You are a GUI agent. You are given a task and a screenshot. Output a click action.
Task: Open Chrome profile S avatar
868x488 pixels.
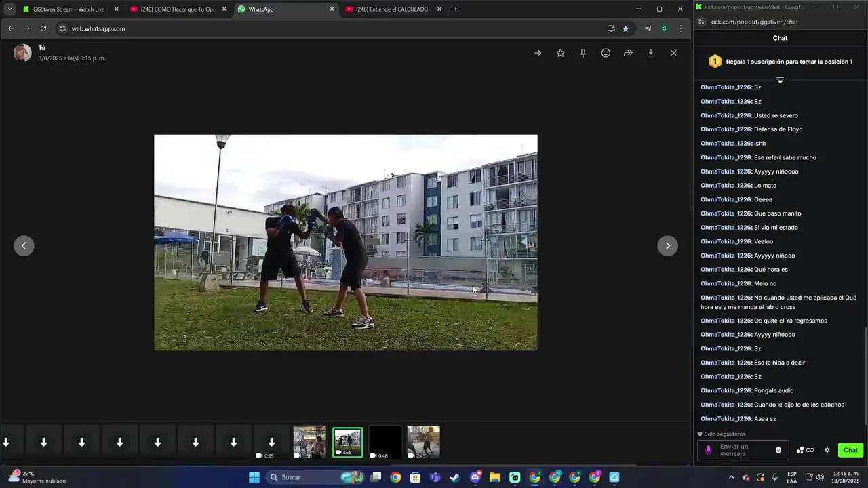(665, 28)
